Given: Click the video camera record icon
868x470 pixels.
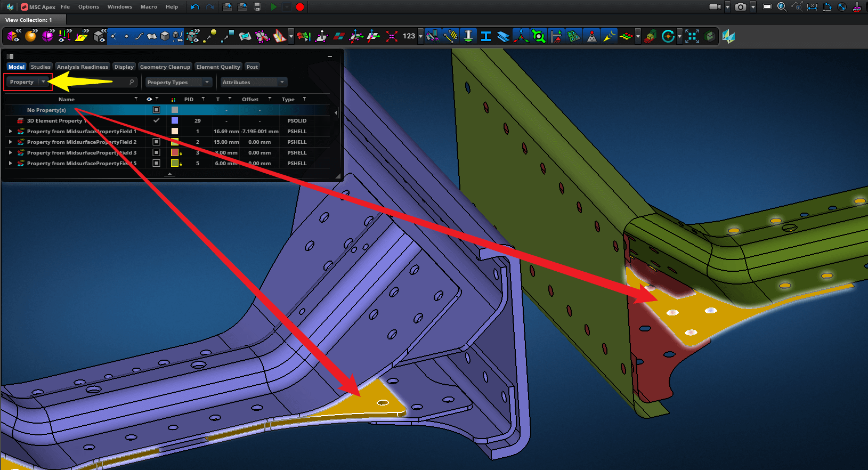Looking at the screenshot, I should click(715, 7).
